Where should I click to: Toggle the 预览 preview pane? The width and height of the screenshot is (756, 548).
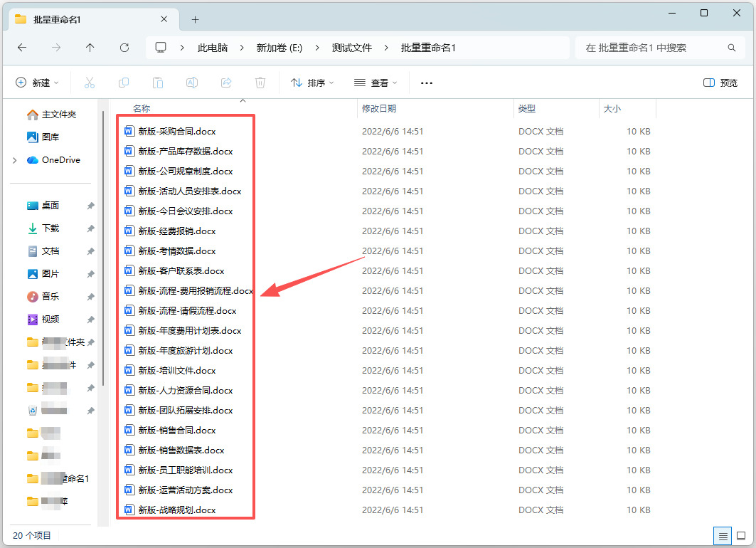coord(720,83)
